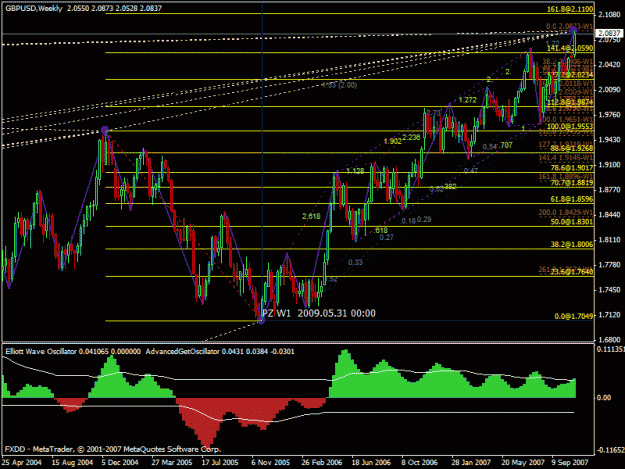Click the 0.0@1.7049 Fibonacci base label
Screen dimensions: 625x469
point(574,316)
